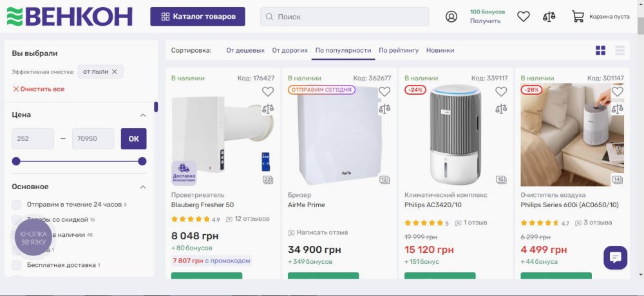Add Blauberg Fresher 50 to favorites

point(268,92)
